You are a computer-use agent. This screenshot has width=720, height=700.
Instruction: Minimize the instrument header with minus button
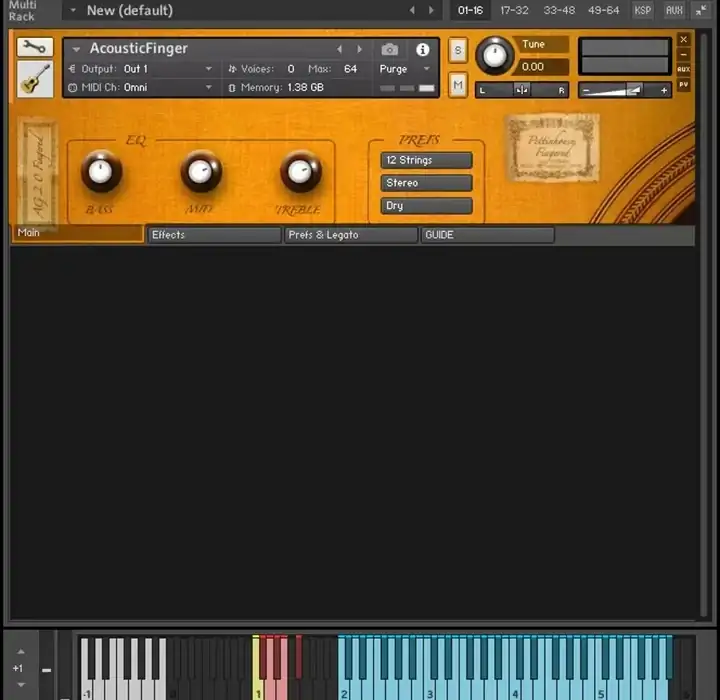pos(684,54)
